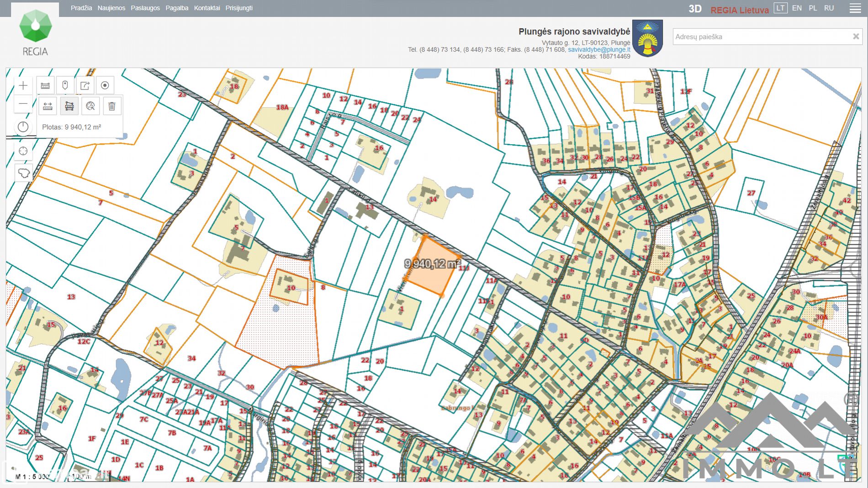Click the globe with cursor tool
This screenshot has height=488, width=868.
pos(90,106)
